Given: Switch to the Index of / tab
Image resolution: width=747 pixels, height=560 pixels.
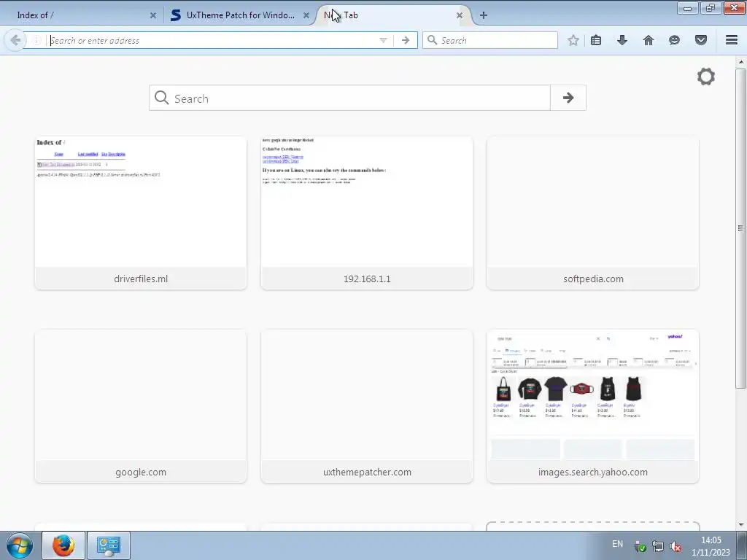Looking at the screenshot, I should pyautogui.click(x=81, y=15).
